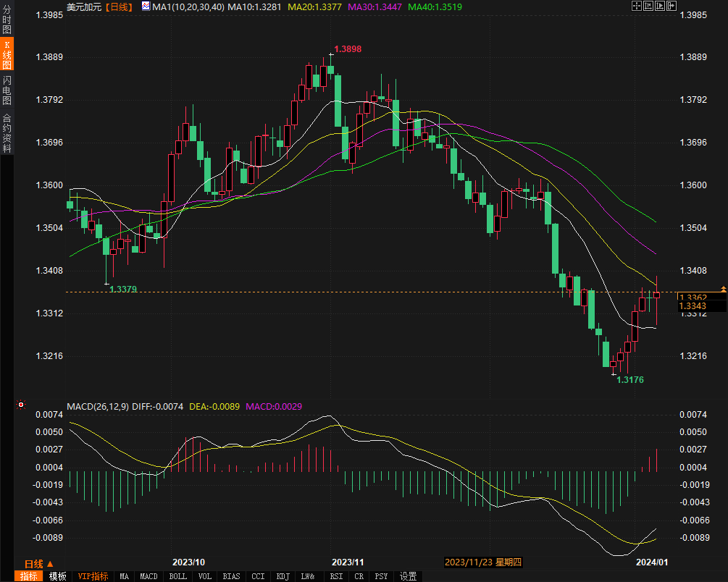Select the VOL indicator button
This screenshot has width=728, height=582.
pyautogui.click(x=205, y=576)
